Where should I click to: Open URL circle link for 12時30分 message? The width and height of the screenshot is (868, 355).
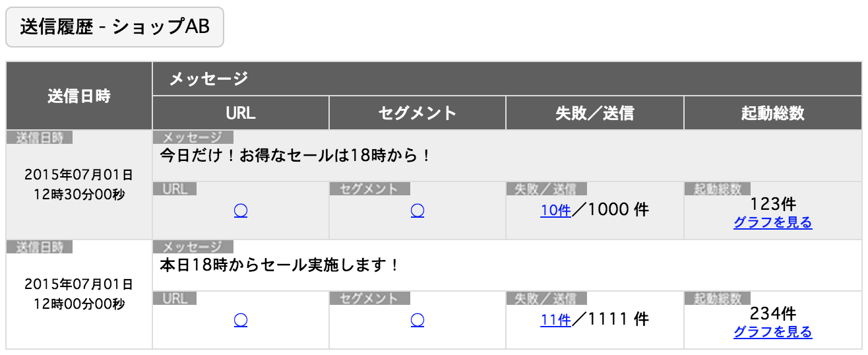coord(241,211)
